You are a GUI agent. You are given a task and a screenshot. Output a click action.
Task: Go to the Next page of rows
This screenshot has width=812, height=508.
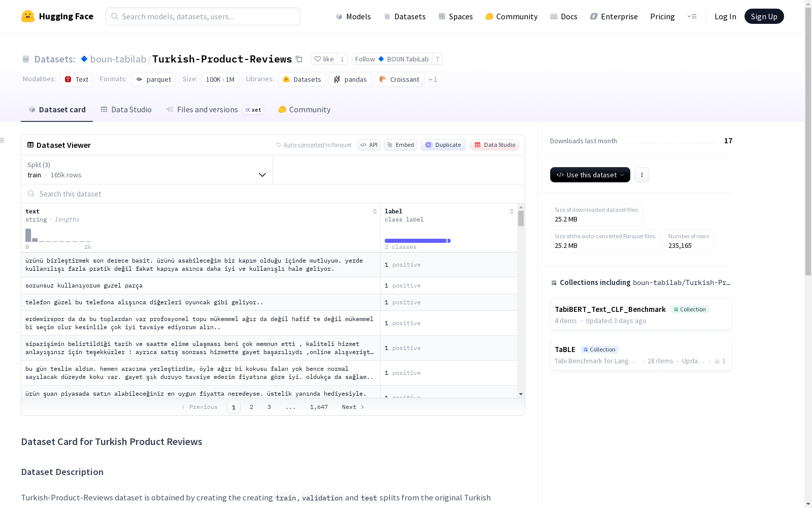click(x=353, y=407)
